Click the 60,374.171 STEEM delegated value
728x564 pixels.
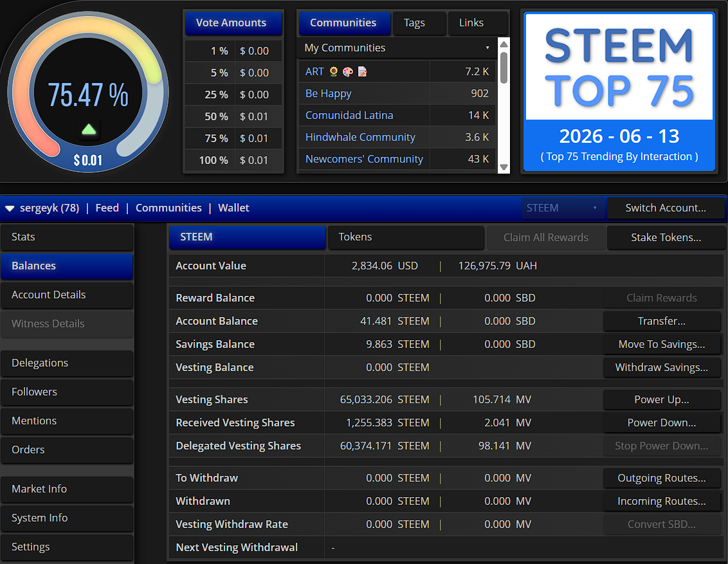pos(385,446)
